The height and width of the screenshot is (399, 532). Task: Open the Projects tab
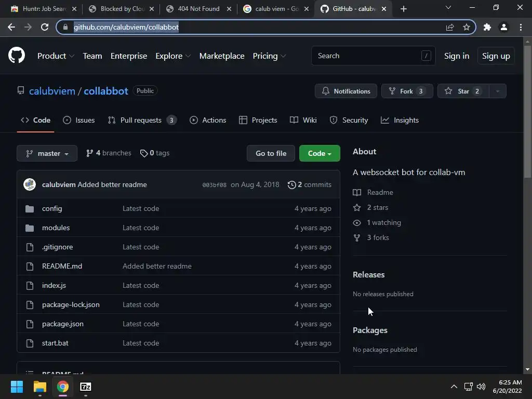[x=258, y=120]
